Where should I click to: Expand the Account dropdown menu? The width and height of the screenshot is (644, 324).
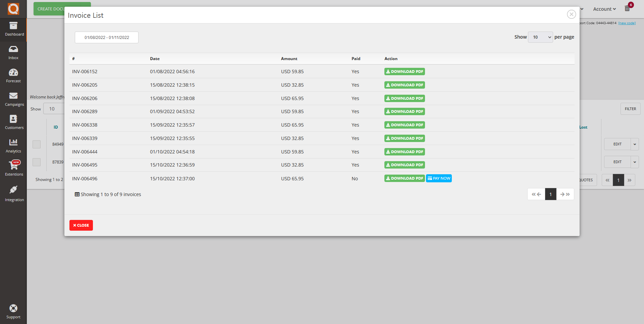(604, 9)
